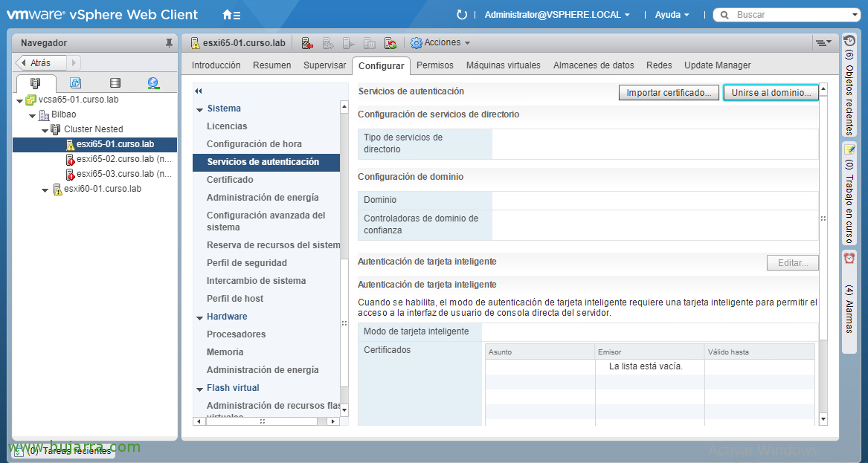Open Configuración de hora settings
The image size is (868, 463).
(x=254, y=144)
